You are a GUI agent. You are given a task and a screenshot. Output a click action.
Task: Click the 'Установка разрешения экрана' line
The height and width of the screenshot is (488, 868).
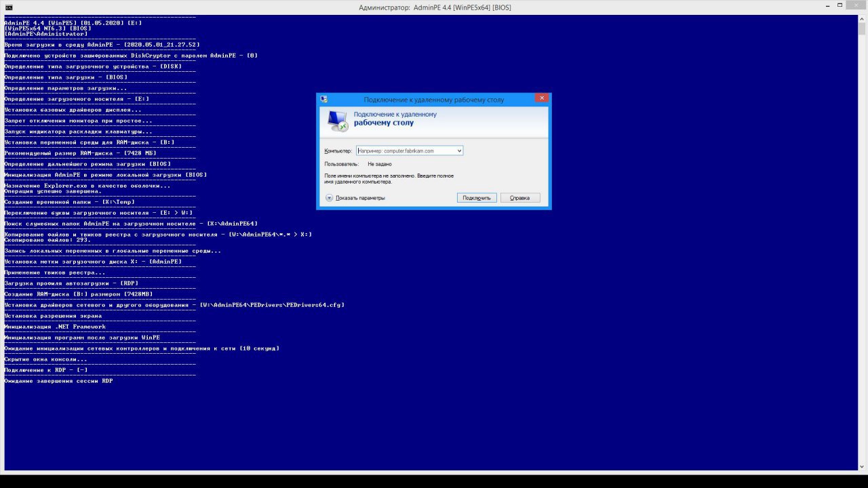[x=53, y=316]
